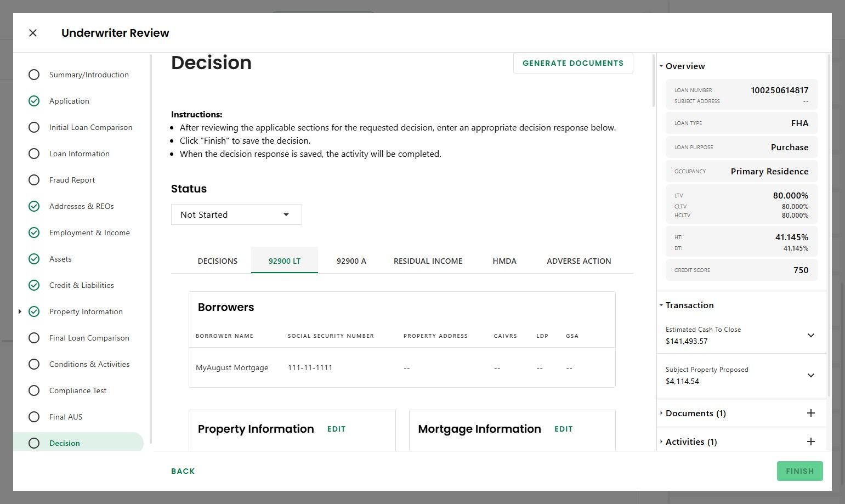
Task: Click the $141,493.57 cash to close amount
Action: click(x=687, y=341)
